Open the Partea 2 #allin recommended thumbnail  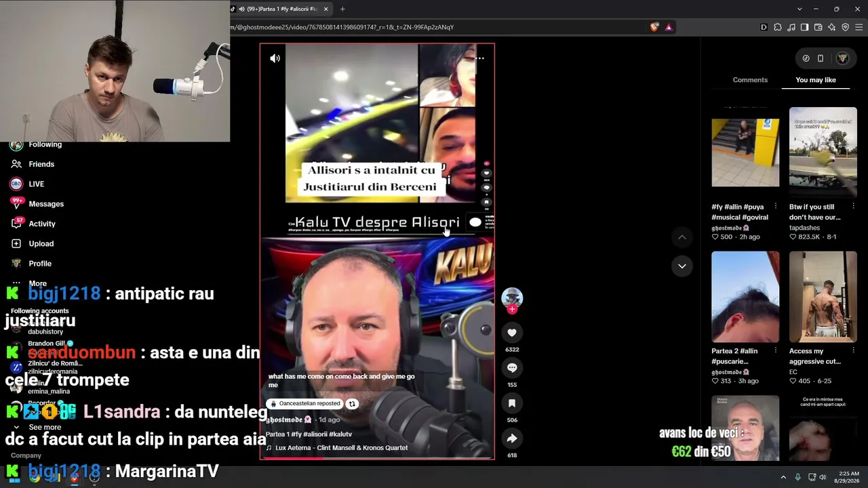(745, 296)
